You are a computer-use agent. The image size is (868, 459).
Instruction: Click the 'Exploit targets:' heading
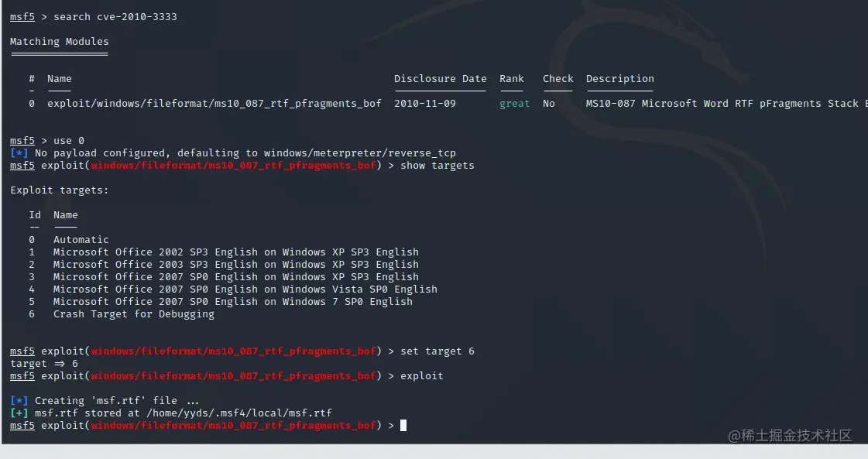(59, 190)
